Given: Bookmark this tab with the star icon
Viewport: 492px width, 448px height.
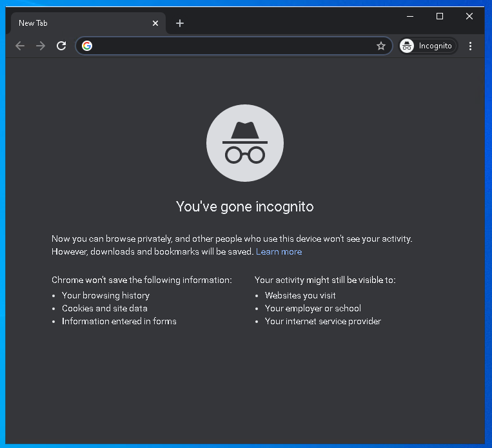Looking at the screenshot, I should pos(381,46).
